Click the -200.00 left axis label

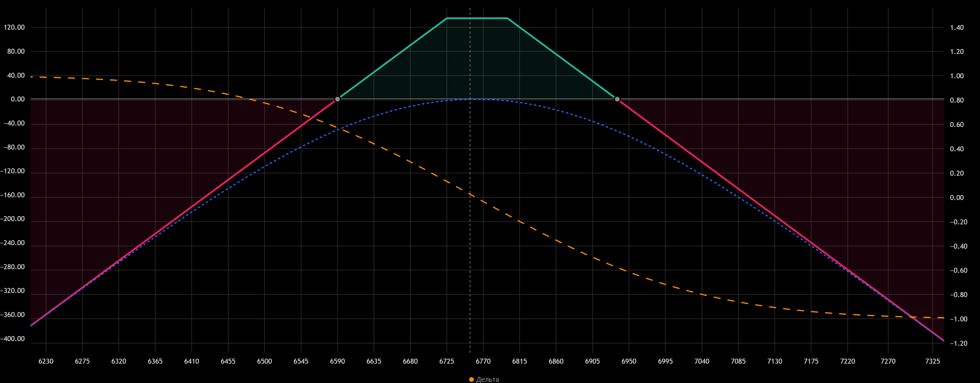click(13, 219)
